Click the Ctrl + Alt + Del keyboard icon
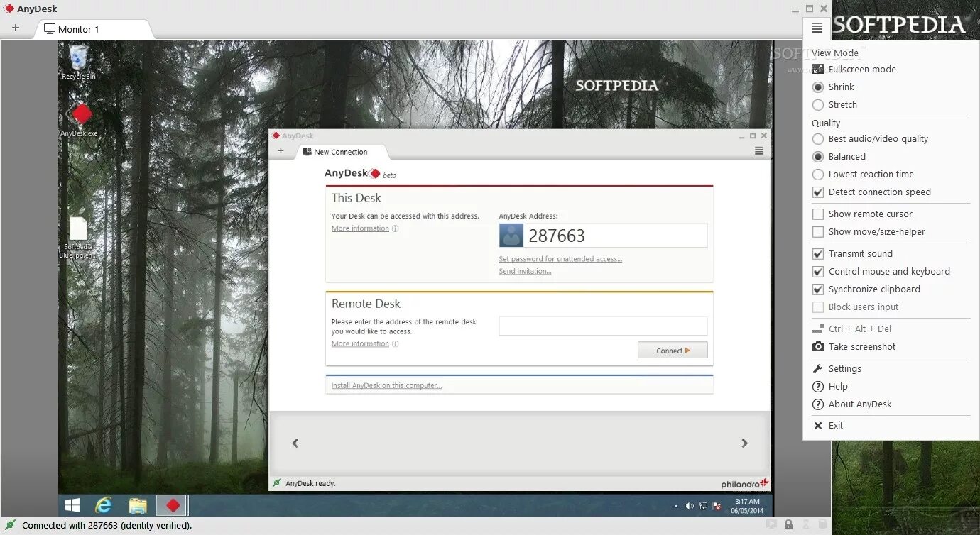The width and height of the screenshot is (980, 535). pos(818,329)
